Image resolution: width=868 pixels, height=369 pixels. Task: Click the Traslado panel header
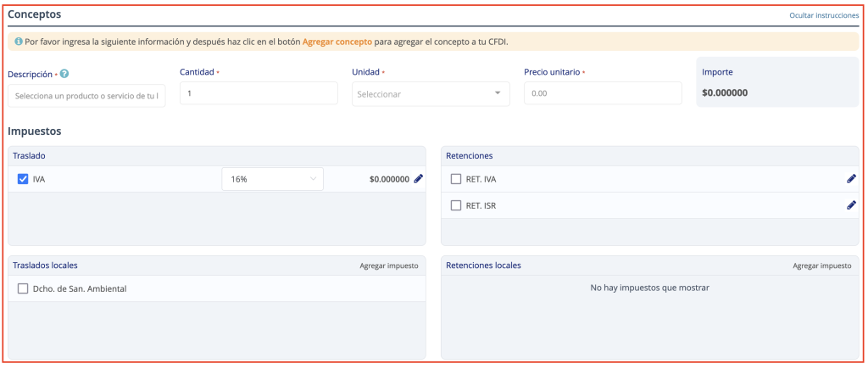tap(217, 156)
